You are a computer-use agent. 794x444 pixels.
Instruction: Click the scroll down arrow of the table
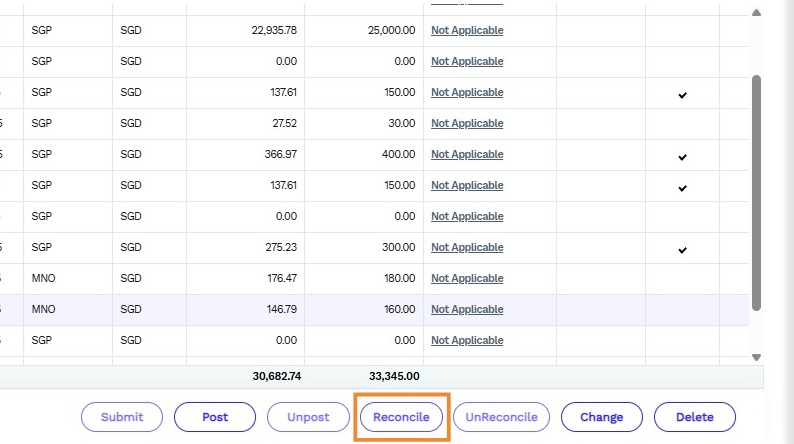pos(757,356)
